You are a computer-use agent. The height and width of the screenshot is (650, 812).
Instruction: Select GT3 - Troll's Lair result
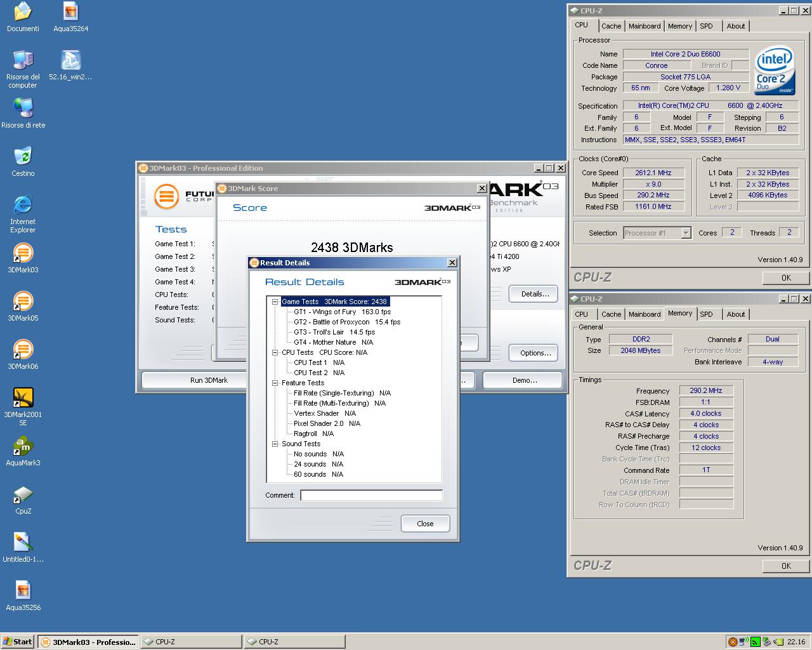pos(334,332)
